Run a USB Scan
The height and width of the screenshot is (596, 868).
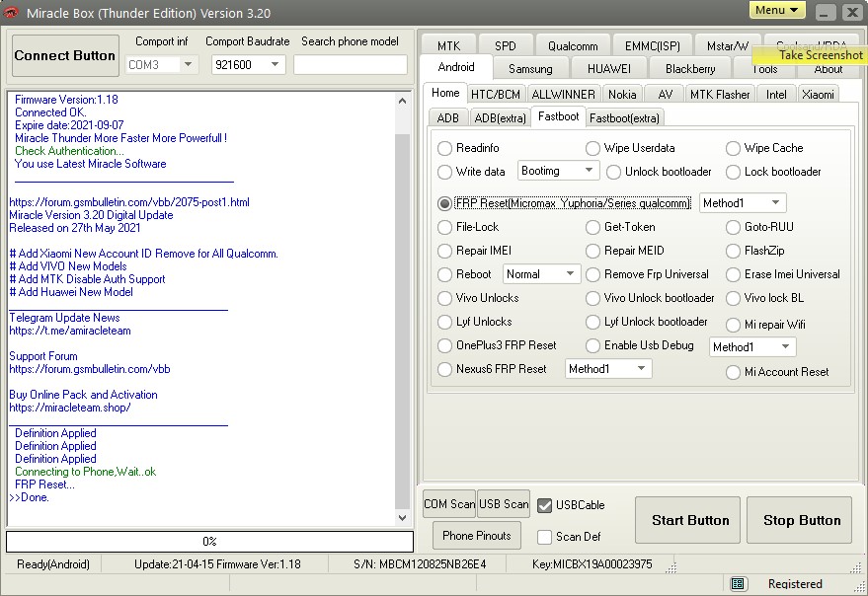click(504, 504)
